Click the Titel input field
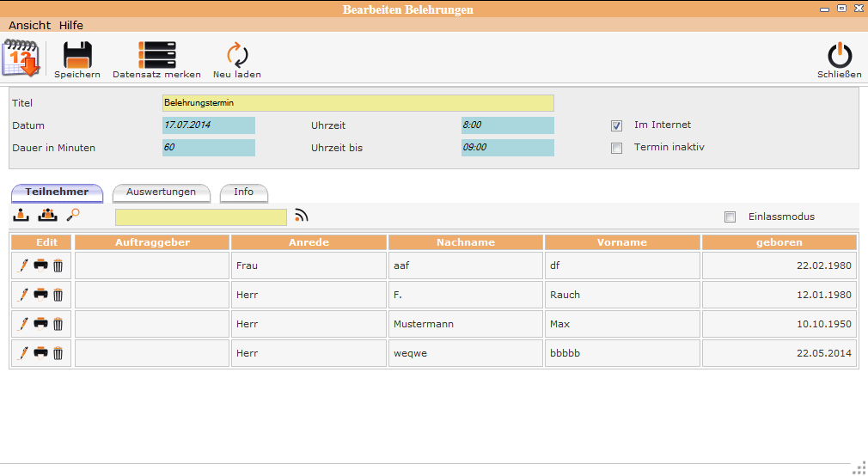The width and height of the screenshot is (868, 476). click(x=358, y=103)
